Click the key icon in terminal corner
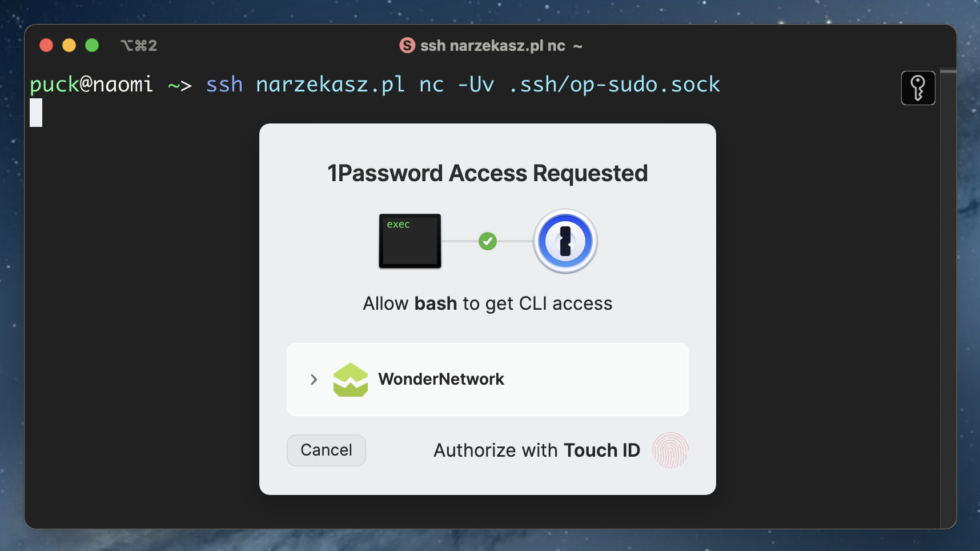Screen dimensions: 980x551 (918, 88)
